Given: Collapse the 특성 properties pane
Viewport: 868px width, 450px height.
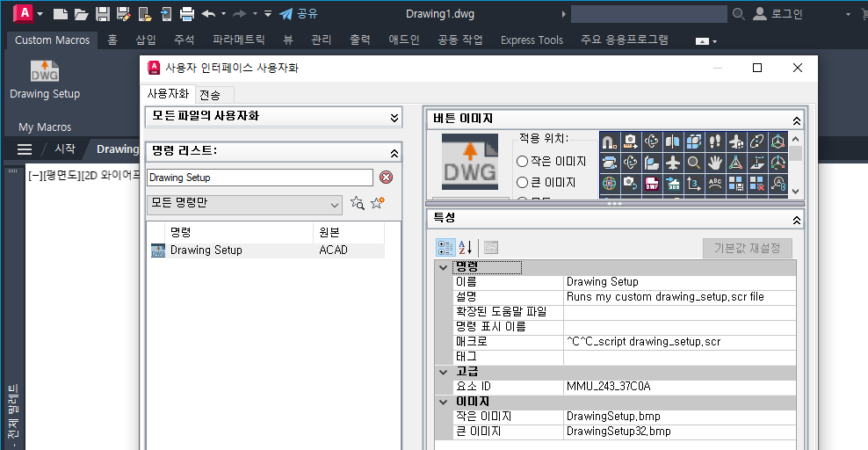Looking at the screenshot, I should [797, 220].
